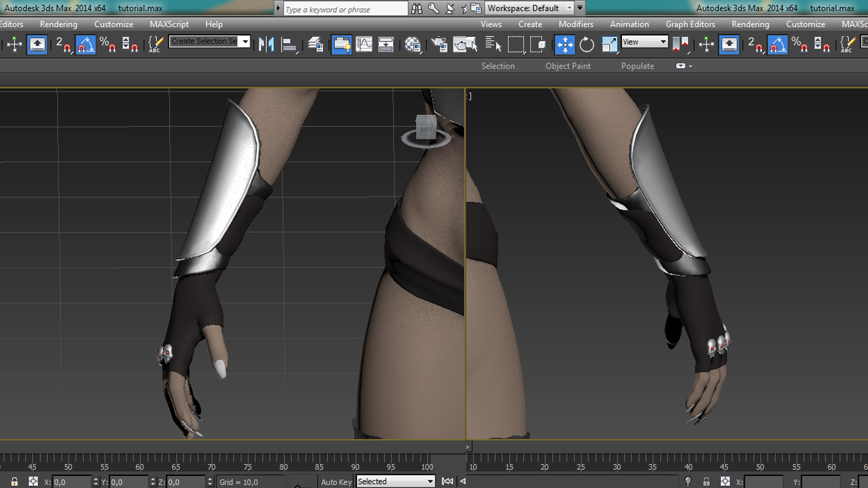Choose the Select and Uniform Scale tool

pos(609,44)
